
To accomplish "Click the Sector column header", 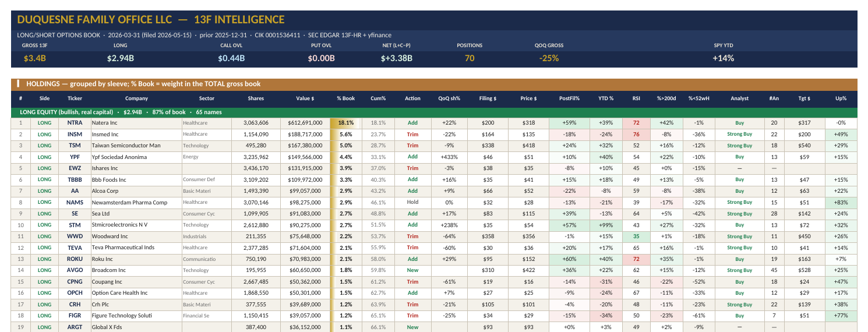I will (x=206, y=98).
